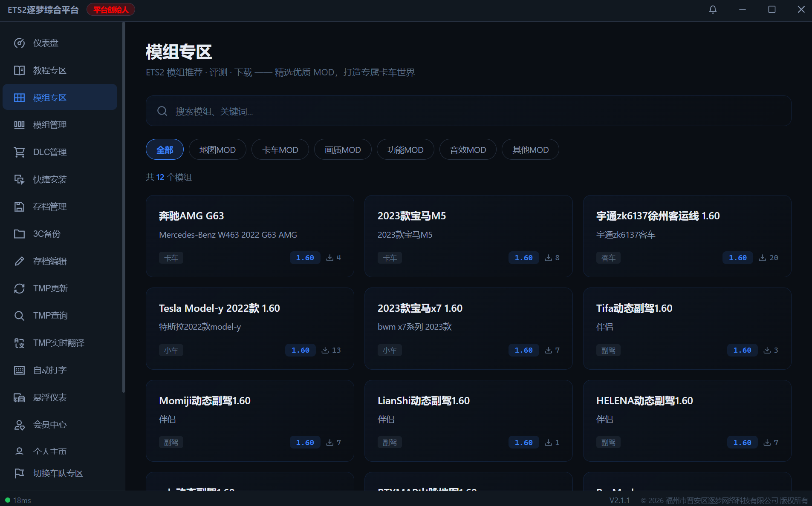Open the 2023款宝马M5 mod card

pyautogui.click(x=468, y=236)
